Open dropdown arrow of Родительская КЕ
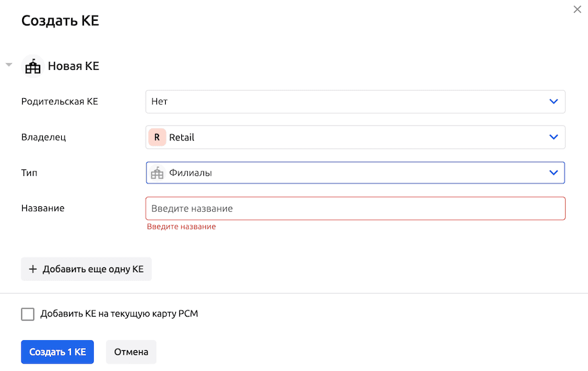This screenshot has height=371, width=588. click(x=553, y=101)
